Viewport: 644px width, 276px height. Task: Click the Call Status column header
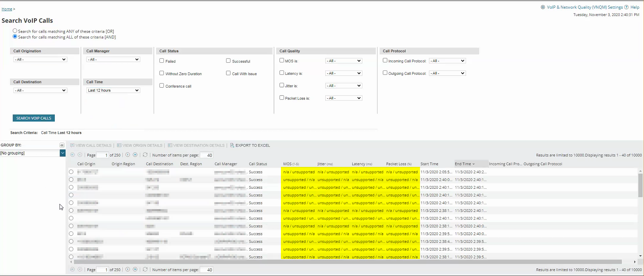pyautogui.click(x=258, y=164)
